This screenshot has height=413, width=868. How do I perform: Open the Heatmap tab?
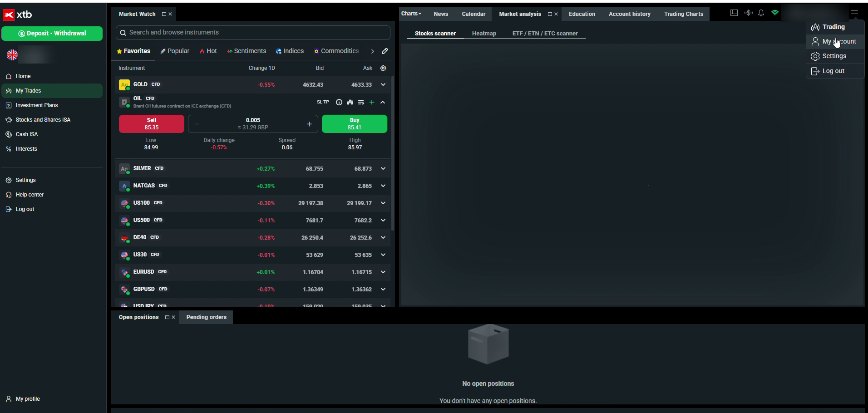click(484, 34)
